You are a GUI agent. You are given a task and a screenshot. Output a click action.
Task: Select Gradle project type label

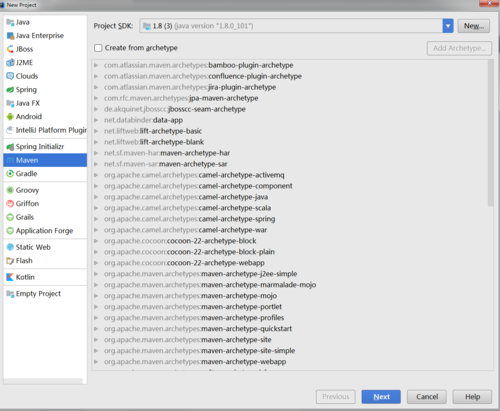(x=27, y=174)
